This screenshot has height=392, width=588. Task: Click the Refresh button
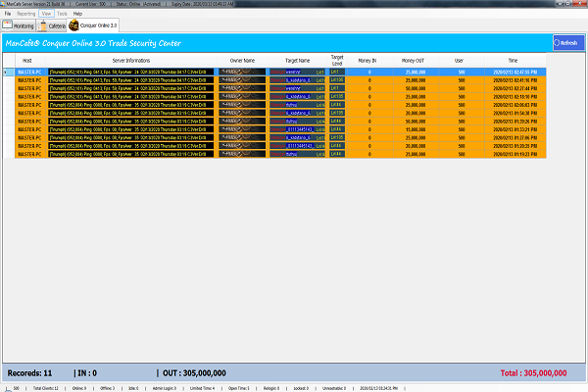568,43
